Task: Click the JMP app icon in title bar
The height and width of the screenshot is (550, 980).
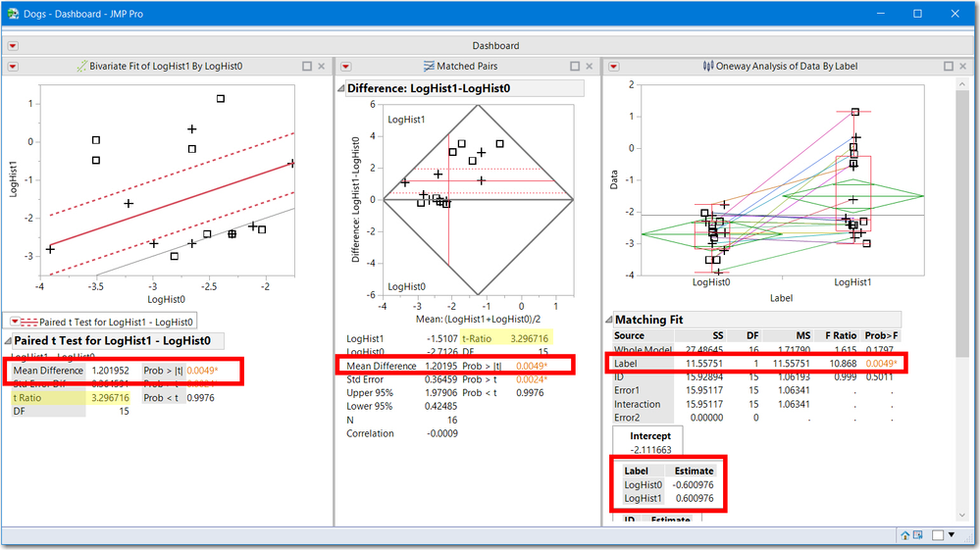Action: (x=13, y=13)
